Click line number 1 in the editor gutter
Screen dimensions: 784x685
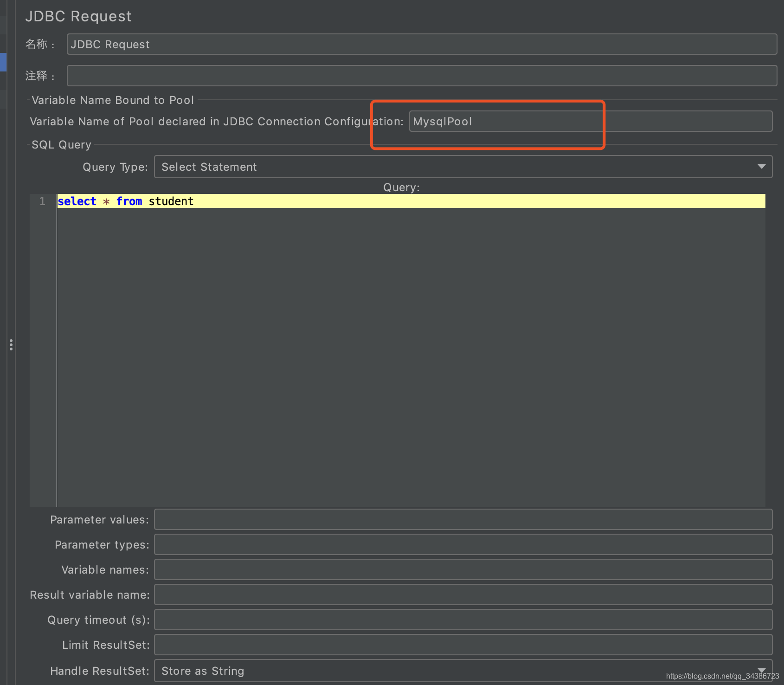(42, 201)
